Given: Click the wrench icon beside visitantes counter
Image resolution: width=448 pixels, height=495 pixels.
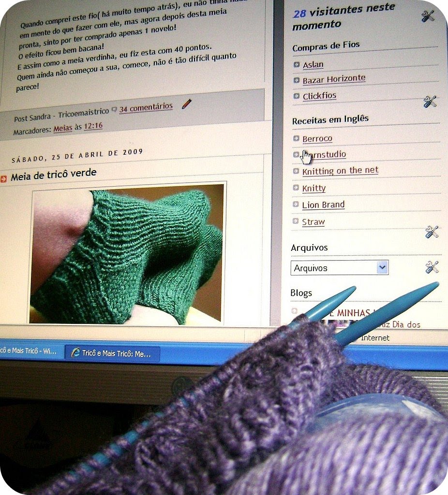Looking at the screenshot, I should click(x=428, y=16).
